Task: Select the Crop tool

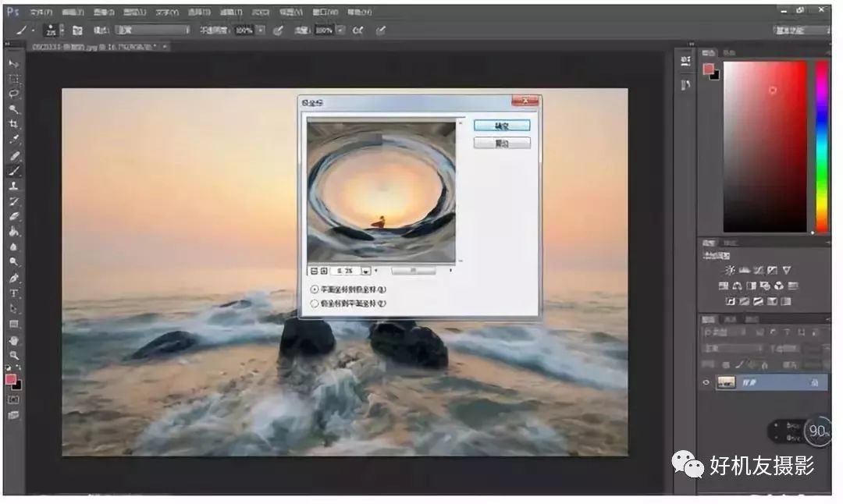Action: coord(14,125)
